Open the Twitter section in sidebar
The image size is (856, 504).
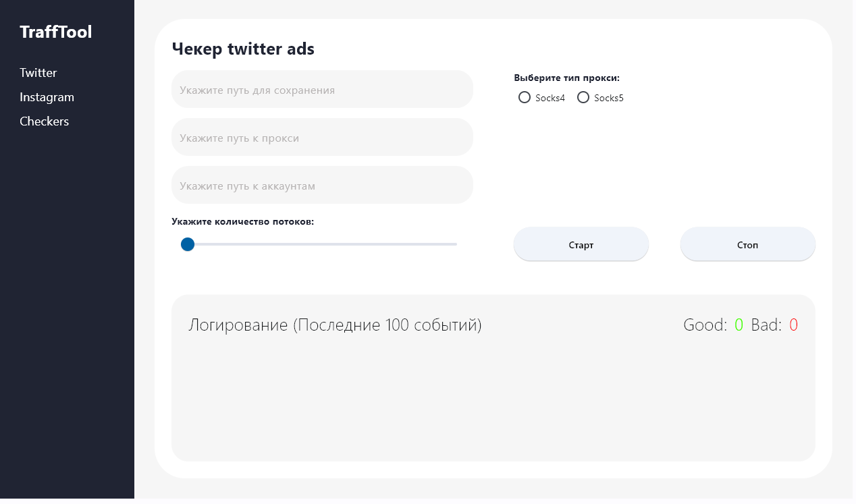[x=38, y=73]
